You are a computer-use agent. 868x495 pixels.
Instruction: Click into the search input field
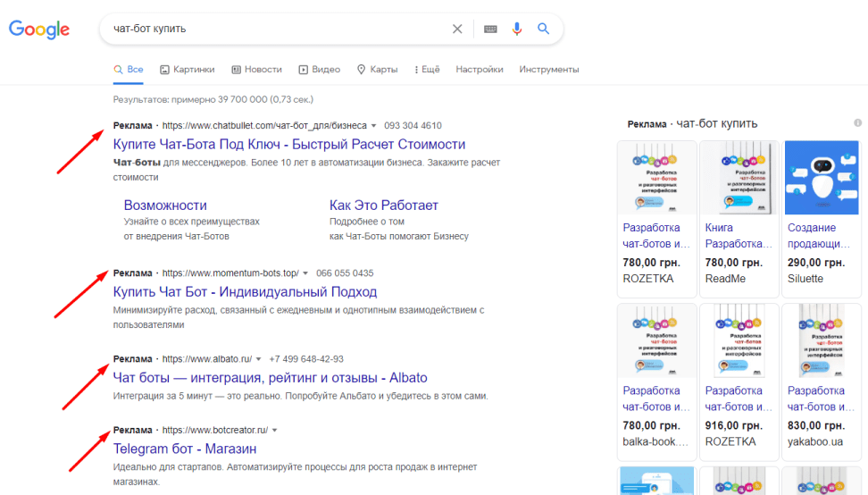(x=277, y=29)
